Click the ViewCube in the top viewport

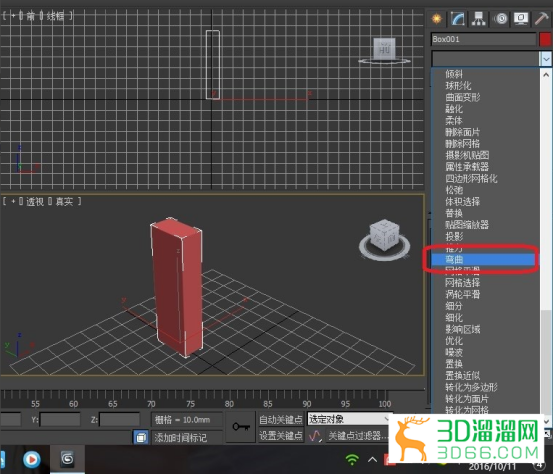tap(384, 50)
